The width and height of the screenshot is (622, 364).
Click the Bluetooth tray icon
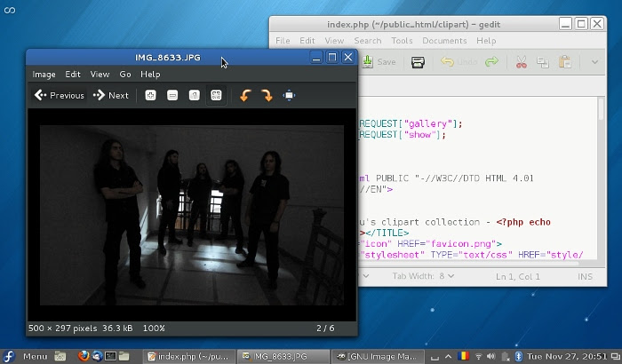(x=518, y=357)
